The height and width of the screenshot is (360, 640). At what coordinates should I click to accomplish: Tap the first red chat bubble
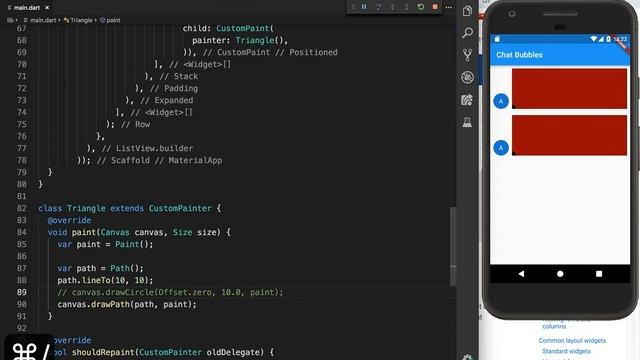pos(569,89)
